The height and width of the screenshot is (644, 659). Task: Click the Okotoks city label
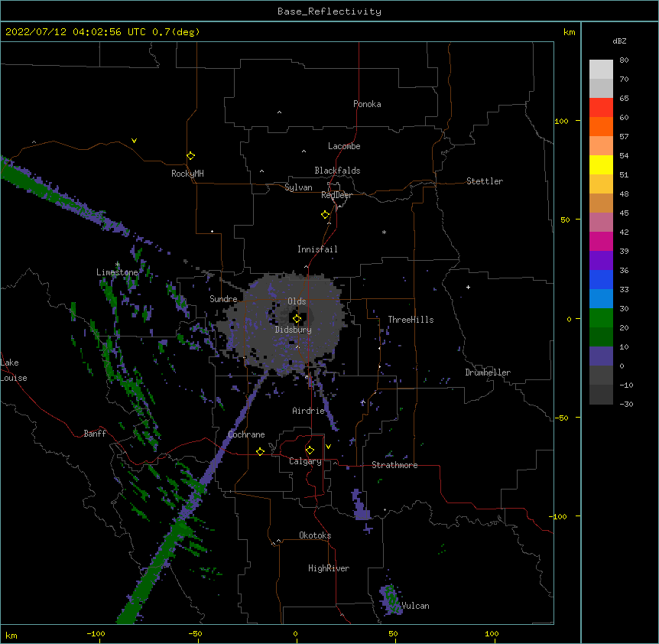(315, 535)
